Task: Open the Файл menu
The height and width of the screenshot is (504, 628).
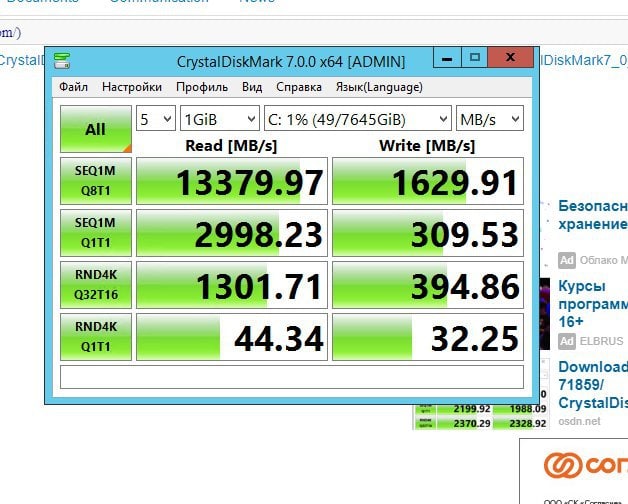Action: point(73,87)
